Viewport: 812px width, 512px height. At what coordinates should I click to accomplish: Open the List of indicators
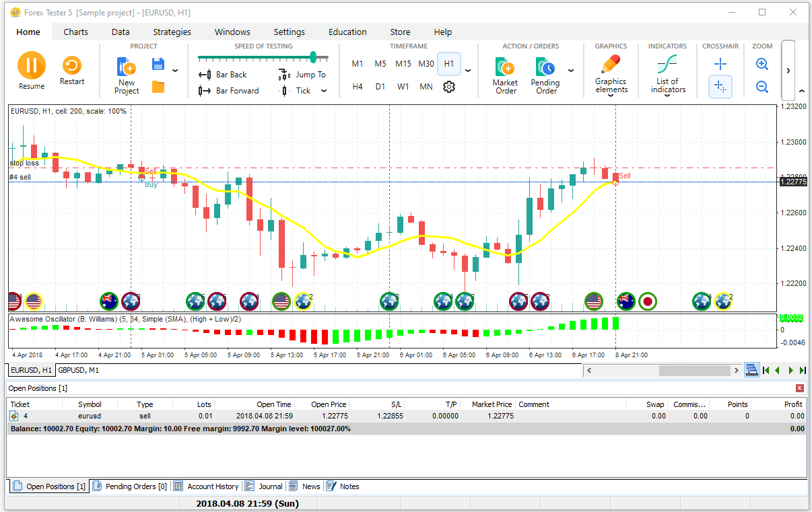[x=667, y=75]
